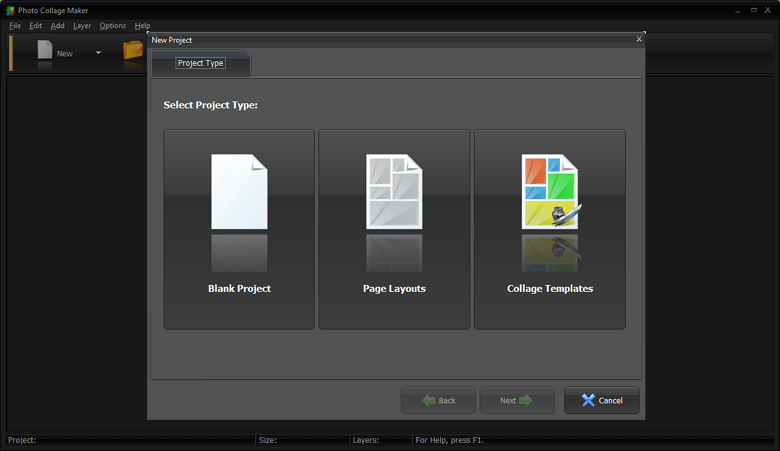This screenshot has height=451, width=780.
Task: Open the Edit menu
Action: pos(35,25)
